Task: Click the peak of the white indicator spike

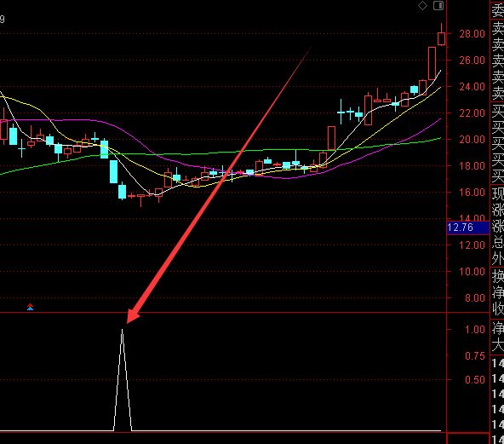Action: point(122,330)
